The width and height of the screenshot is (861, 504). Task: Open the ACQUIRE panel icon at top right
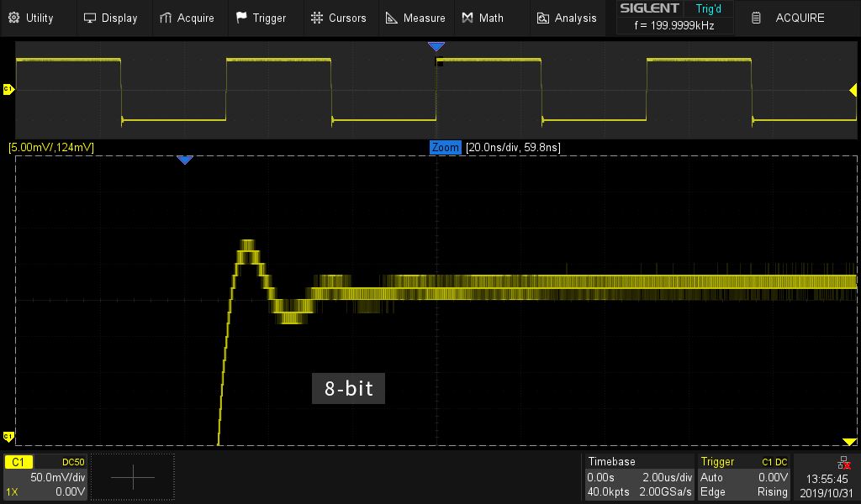757,18
